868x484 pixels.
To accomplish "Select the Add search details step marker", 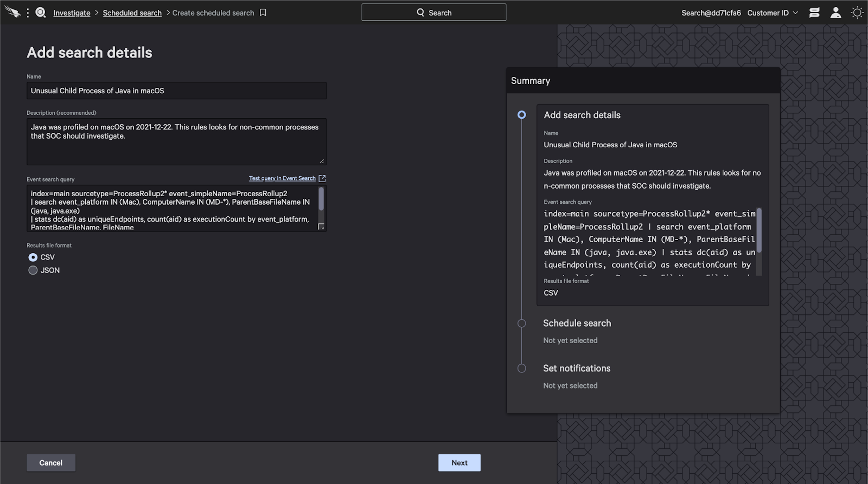I will [x=522, y=115].
